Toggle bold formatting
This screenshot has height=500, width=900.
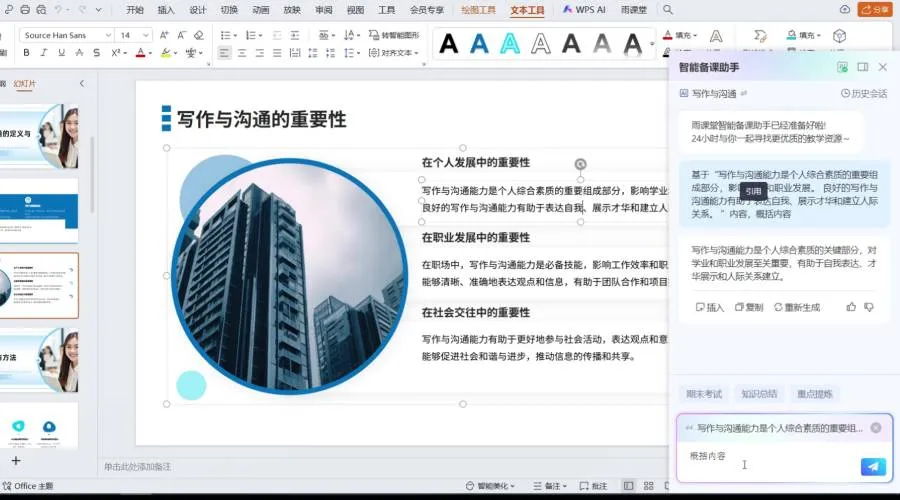click(x=26, y=53)
